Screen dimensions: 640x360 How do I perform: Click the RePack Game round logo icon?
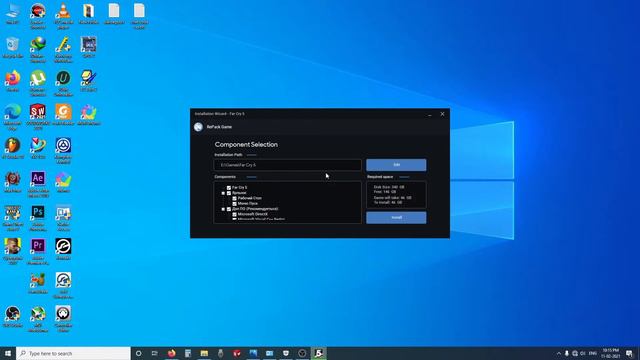(x=198, y=127)
